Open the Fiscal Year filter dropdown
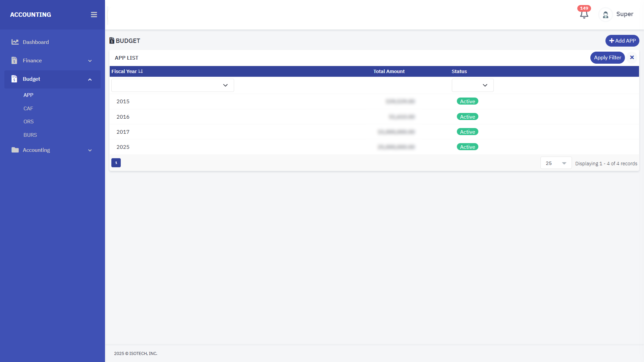 [x=173, y=85]
